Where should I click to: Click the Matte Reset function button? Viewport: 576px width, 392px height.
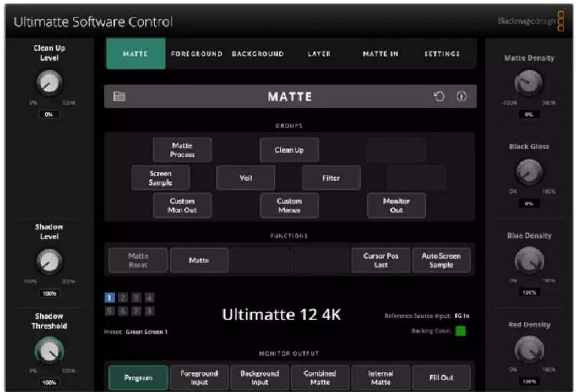coord(138,260)
